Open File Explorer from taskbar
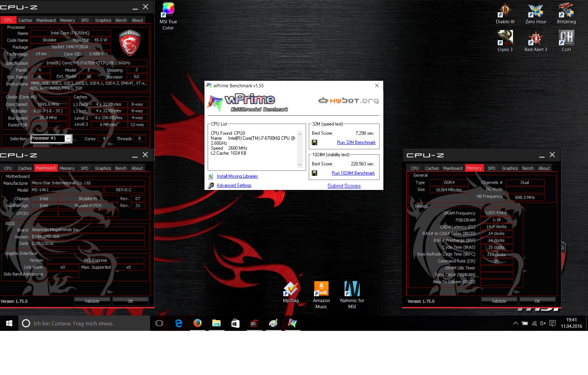The width and height of the screenshot is (588, 375). coord(217,323)
